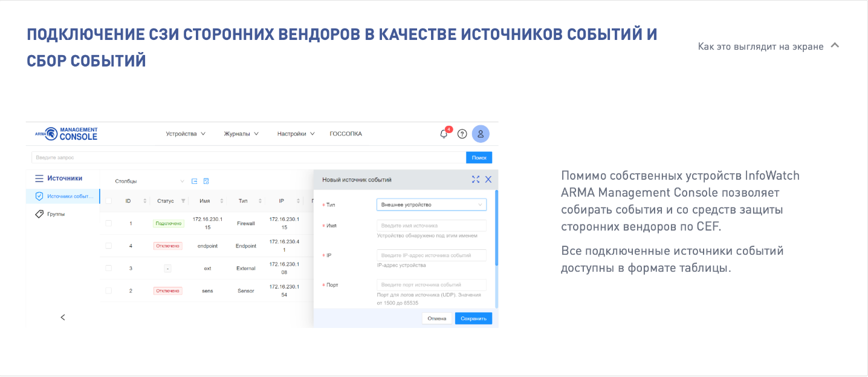868x377 pixels.
Task: Click the Sensor type cell
Action: (246, 290)
